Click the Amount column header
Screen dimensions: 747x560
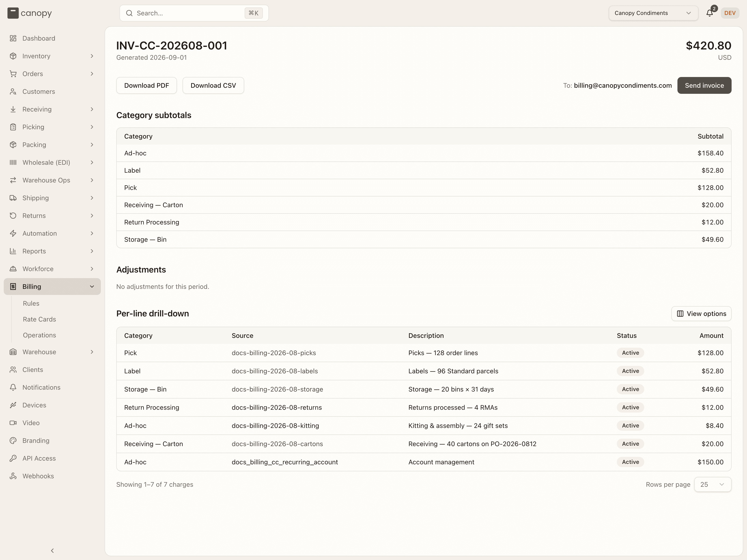711,336
